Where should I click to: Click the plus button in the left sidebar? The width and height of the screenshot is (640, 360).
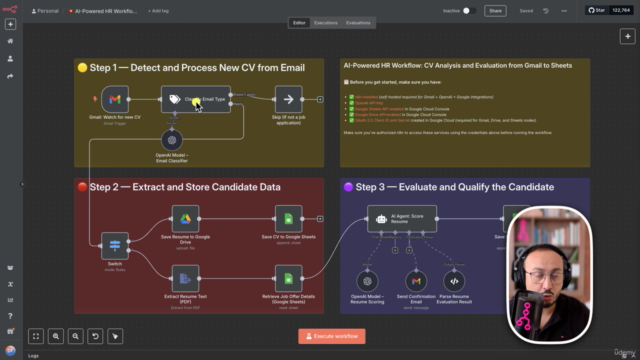10,24
